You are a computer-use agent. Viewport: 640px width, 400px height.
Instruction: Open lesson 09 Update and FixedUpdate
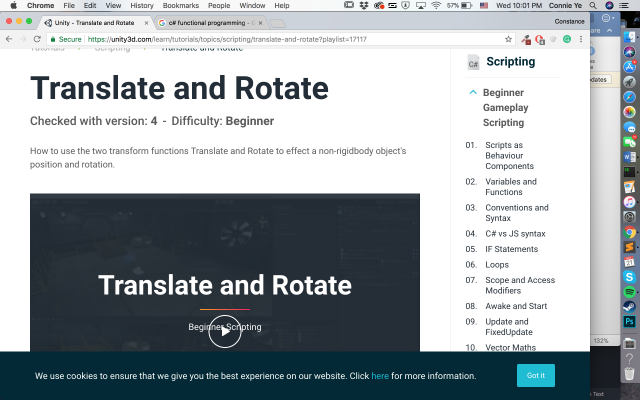coord(509,327)
